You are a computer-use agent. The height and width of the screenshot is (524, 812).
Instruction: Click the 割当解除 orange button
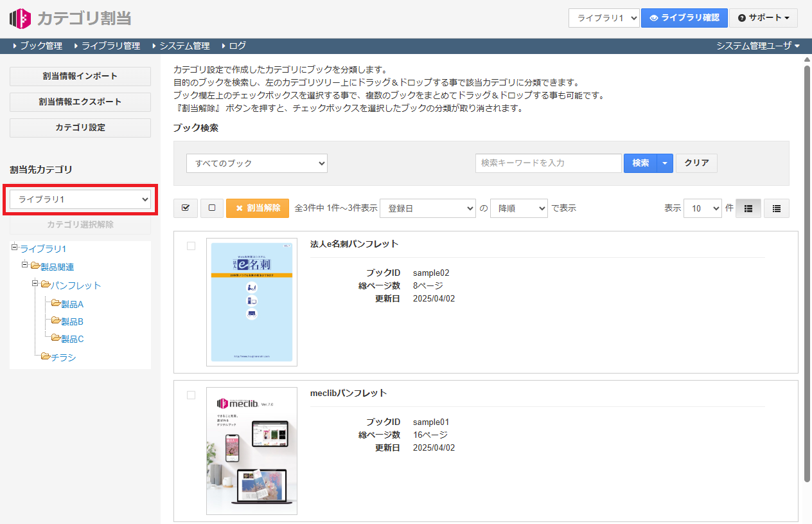tap(258, 208)
